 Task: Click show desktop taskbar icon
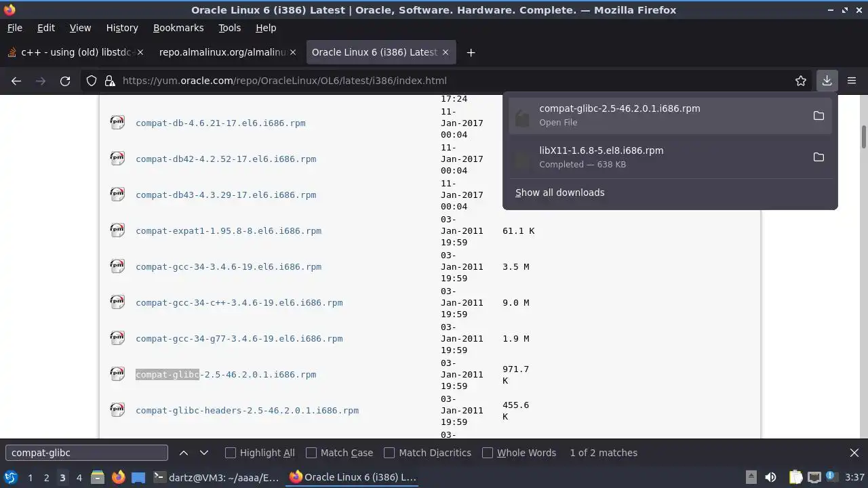click(138, 477)
